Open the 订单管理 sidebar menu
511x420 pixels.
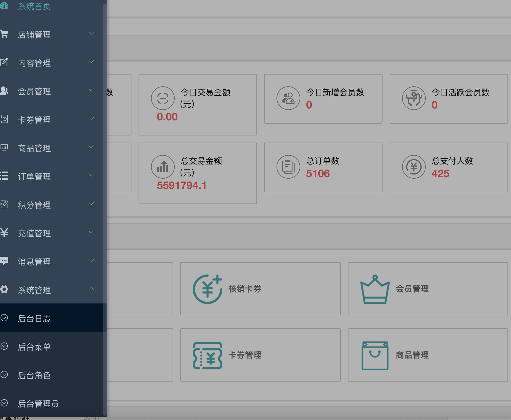pos(51,176)
